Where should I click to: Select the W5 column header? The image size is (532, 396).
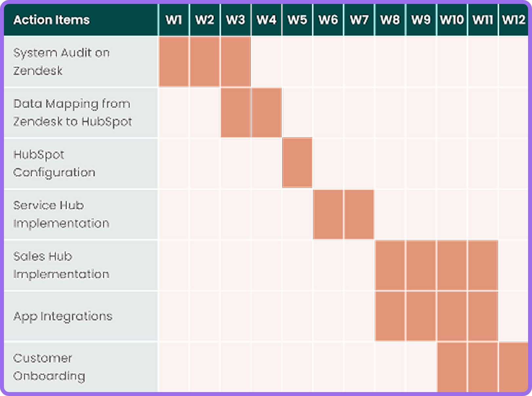tap(297, 20)
